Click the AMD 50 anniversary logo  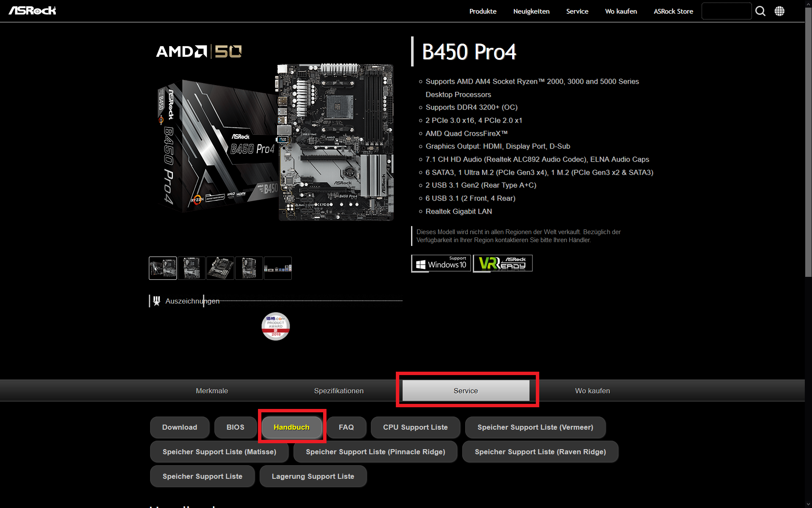[199, 52]
